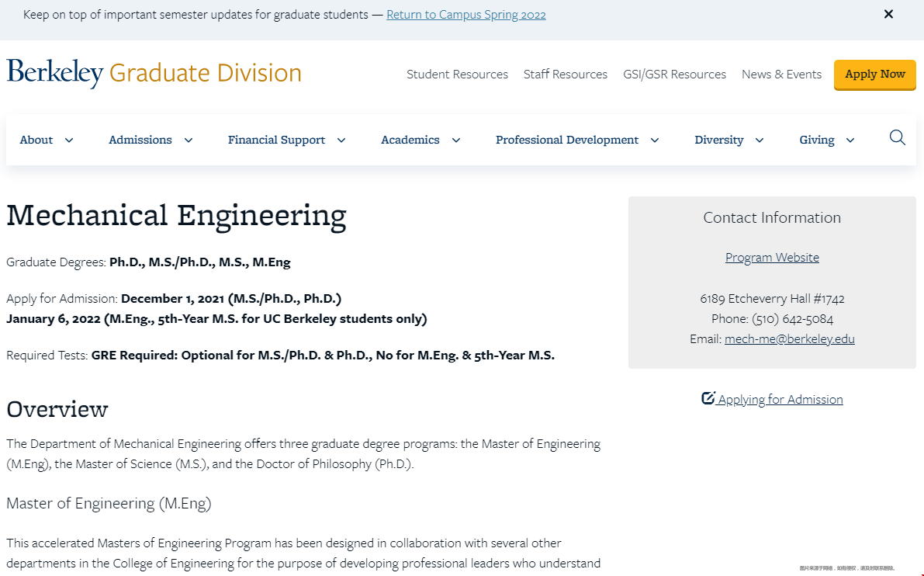The width and height of the screenshot is (924, 576).
Task: Open News & Events link
Action: click(x=781, y=75)
